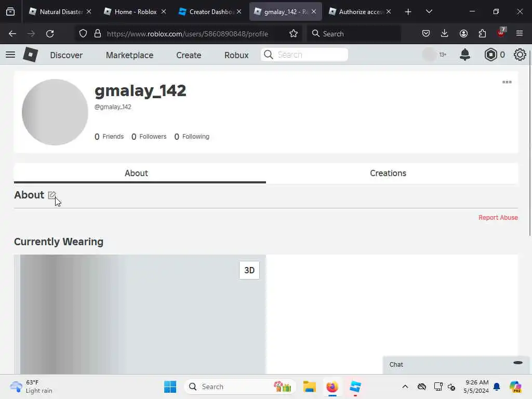Screen dimensions: 532x399
Task: Open the browser extensions puzzle icon
Action: point(482,33)
